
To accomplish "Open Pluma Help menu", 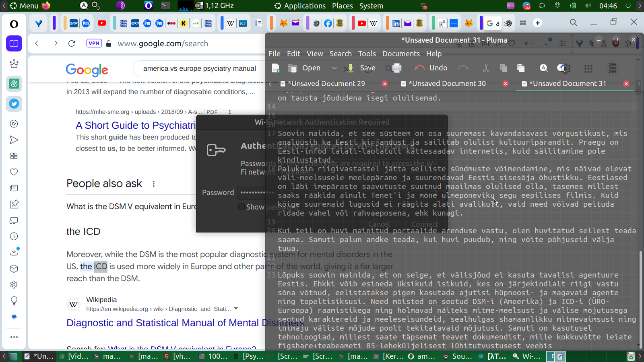I will (434, 54).
